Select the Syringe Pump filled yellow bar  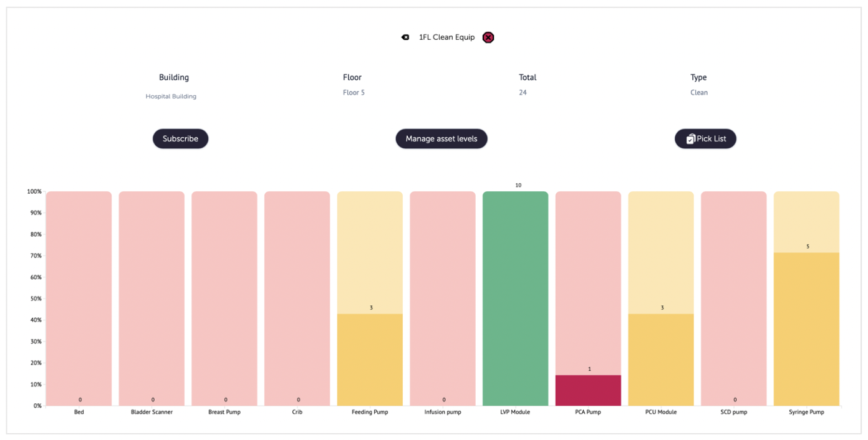pos(806,329)
